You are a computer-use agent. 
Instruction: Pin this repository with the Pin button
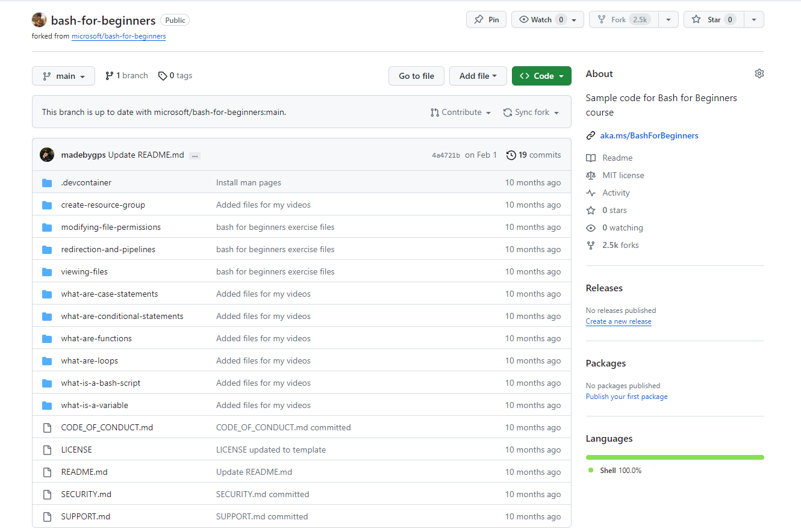(x=486, y=20)
